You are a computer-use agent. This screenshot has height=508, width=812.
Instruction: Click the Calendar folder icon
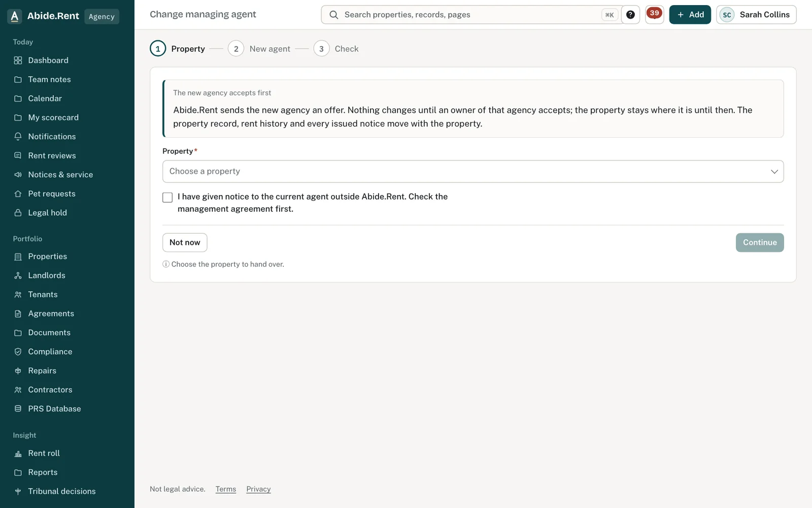18,99
